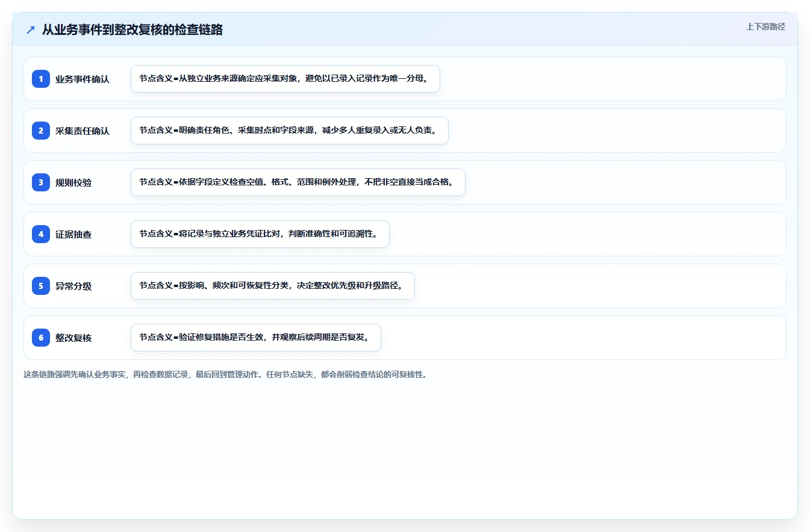Screen dimensions: 810x532
Task: Select step badge number 3
Action: tap(41, 182)
